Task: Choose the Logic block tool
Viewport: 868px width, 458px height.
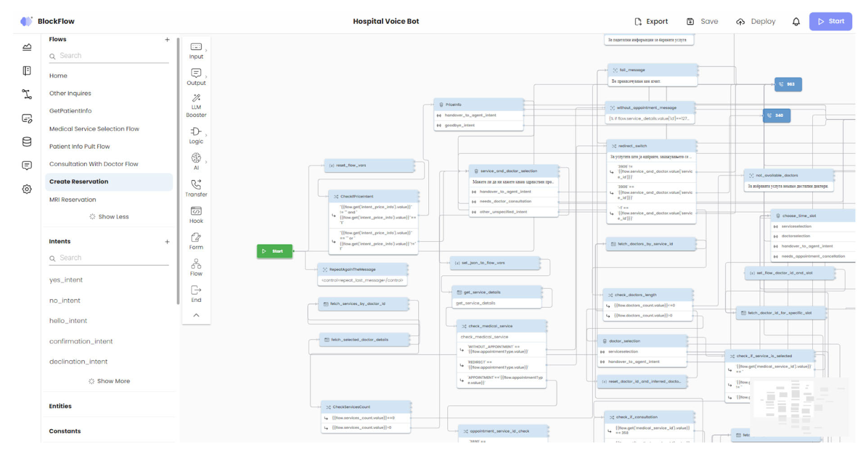Action: 196,135
